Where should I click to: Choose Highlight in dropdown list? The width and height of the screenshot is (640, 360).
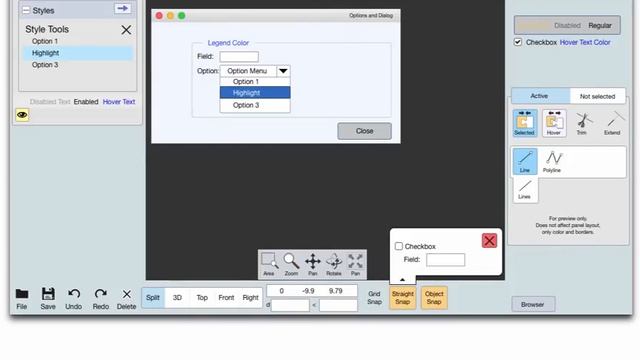255,93
